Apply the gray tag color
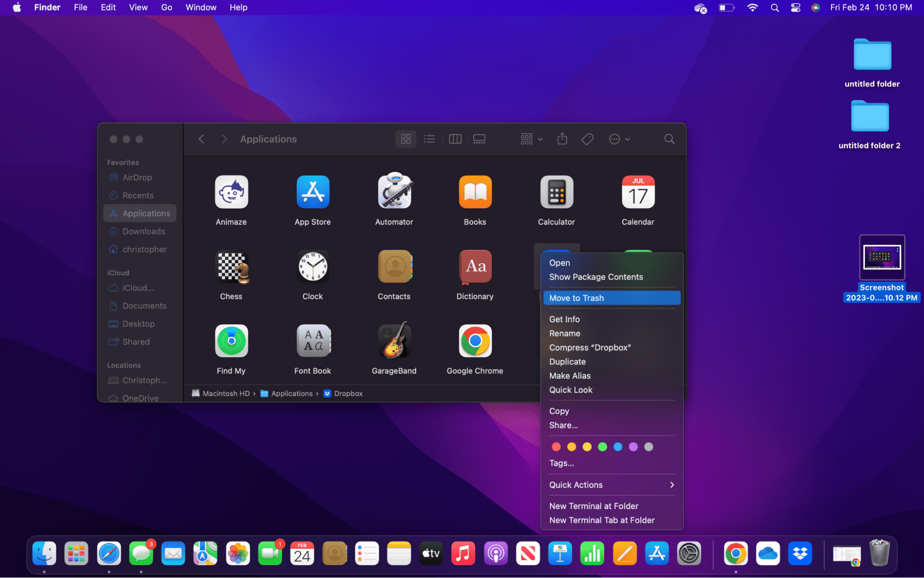924x578 pixels. pos(649,447)
